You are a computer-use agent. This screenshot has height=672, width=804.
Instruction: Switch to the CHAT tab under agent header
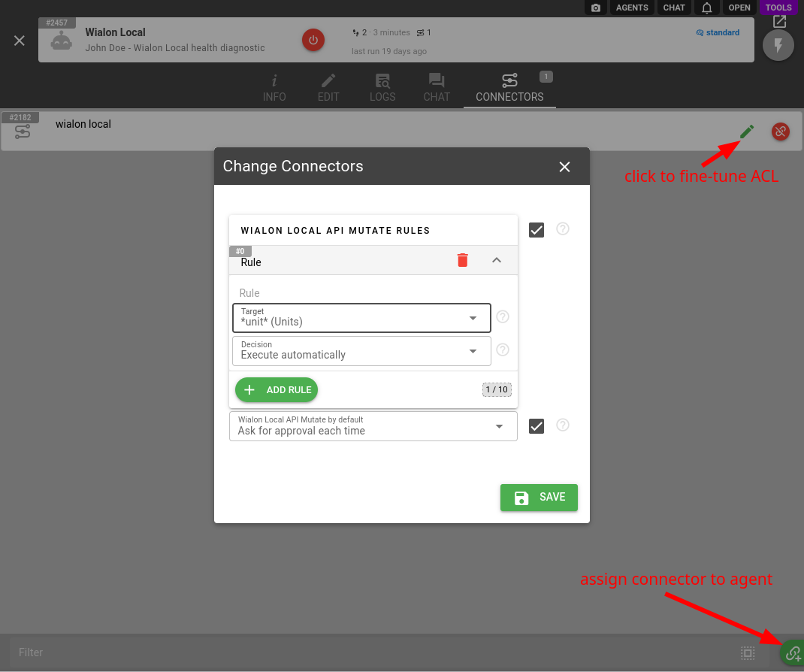click(437, 88)
